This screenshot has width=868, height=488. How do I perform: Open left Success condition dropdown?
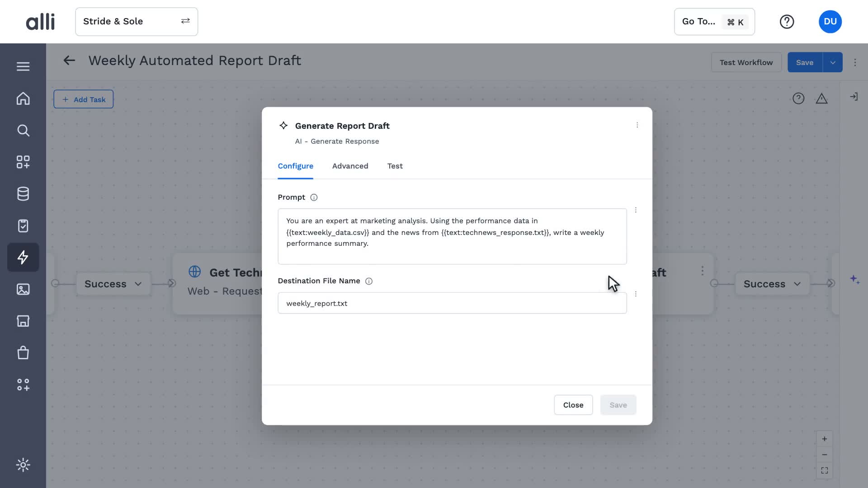coord(113,284)
